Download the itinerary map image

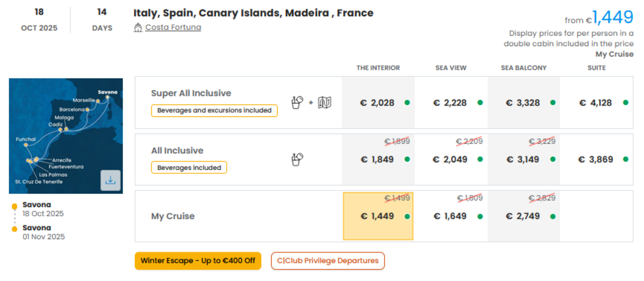coord(110,180)
